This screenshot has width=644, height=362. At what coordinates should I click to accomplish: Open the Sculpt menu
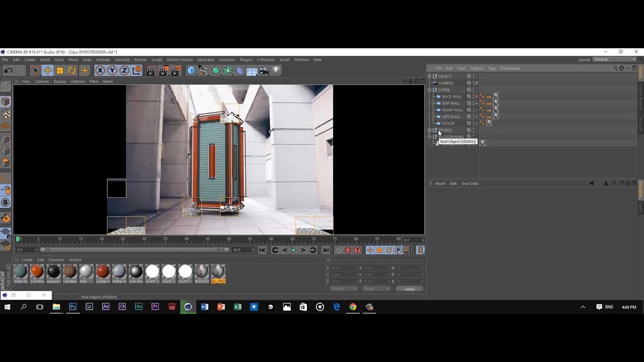157,59
